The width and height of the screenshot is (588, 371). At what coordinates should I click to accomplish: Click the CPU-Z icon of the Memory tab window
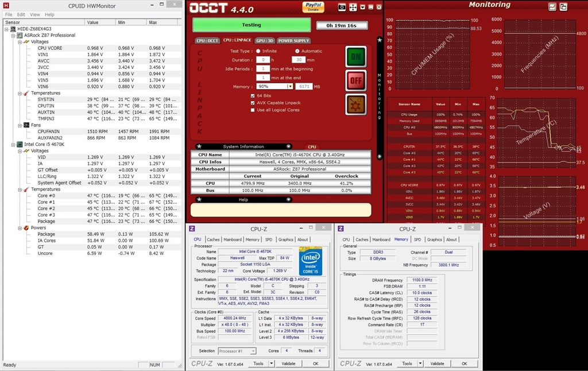coord(341,229)
